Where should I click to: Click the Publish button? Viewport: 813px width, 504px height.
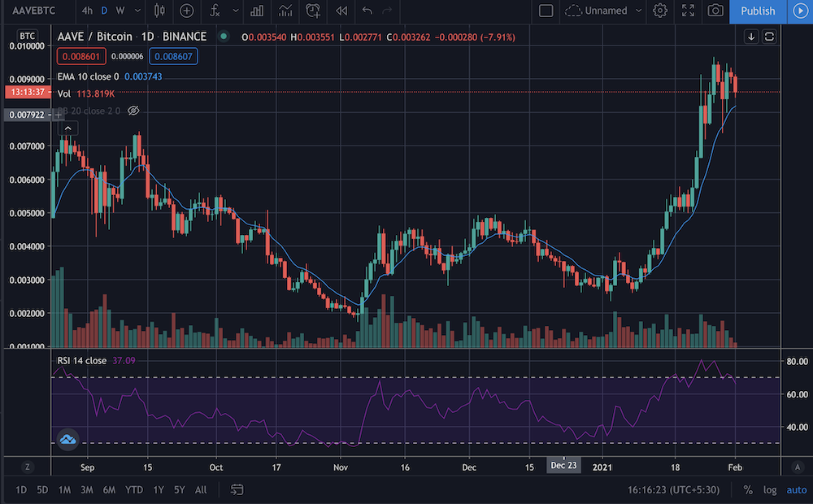point(758,11)
